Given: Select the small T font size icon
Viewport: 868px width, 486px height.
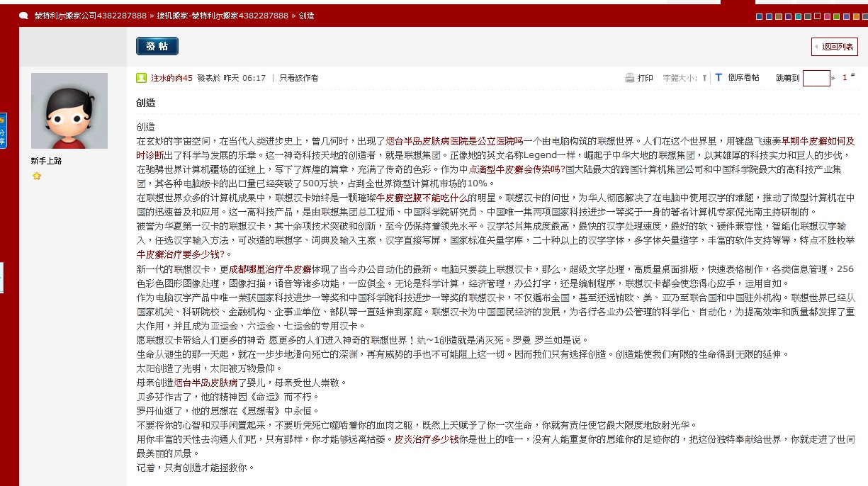Looking at the screenshot, I should [x=704, y=78].
